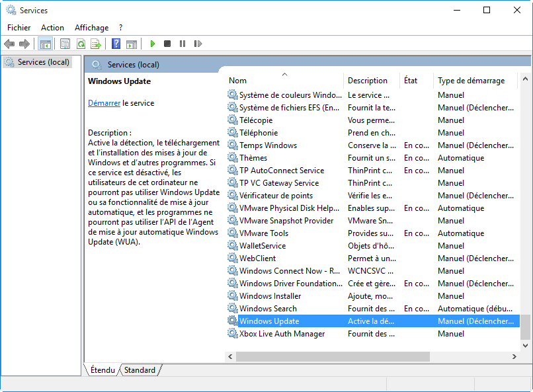The width and height of the screenshot is (533, 392).
Task: Switch to the Standard tab
Action: tap(140, 370)
